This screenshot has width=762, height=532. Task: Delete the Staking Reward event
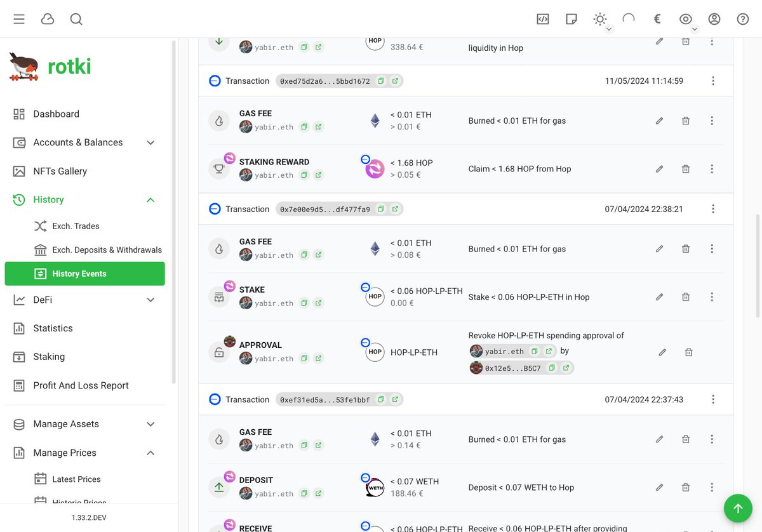tap(686, 169)
